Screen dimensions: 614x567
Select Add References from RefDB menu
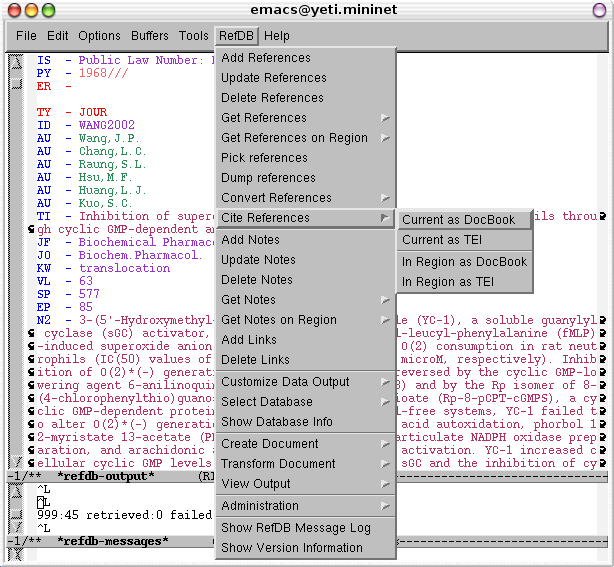[266, 58]
